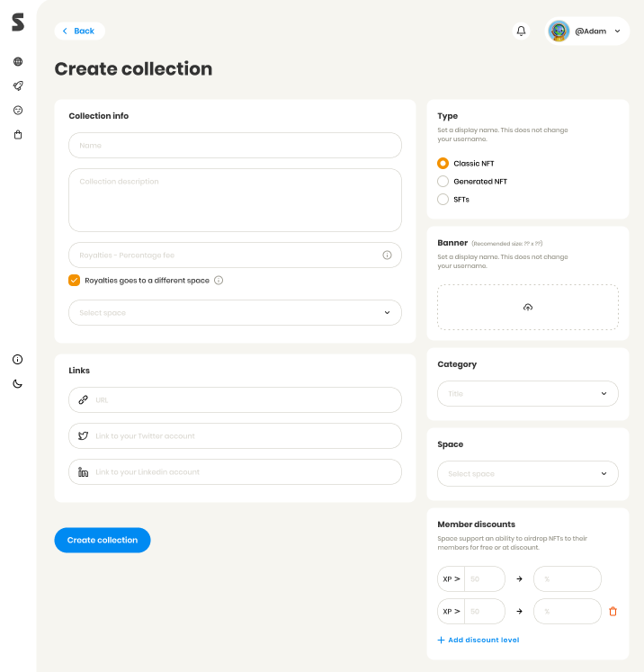Focus the Twitter account link field

[235, 436]
